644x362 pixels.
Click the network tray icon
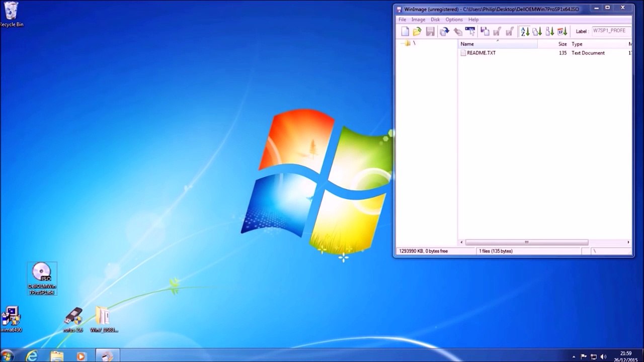[x=594, y=356]
